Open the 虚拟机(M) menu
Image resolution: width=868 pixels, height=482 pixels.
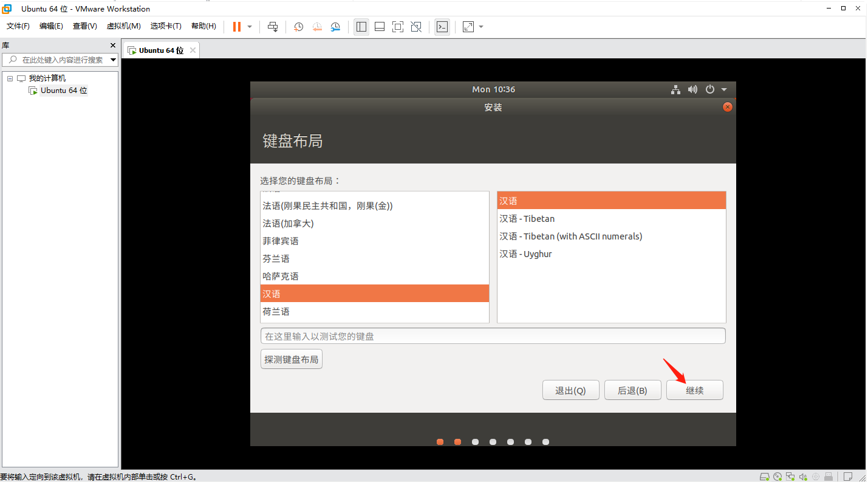click(123, 26)
